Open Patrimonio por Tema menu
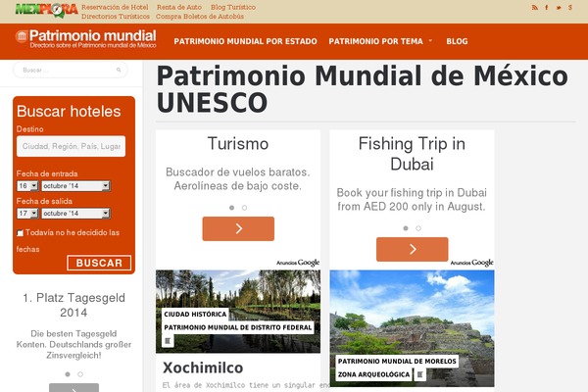 [375, 41]
